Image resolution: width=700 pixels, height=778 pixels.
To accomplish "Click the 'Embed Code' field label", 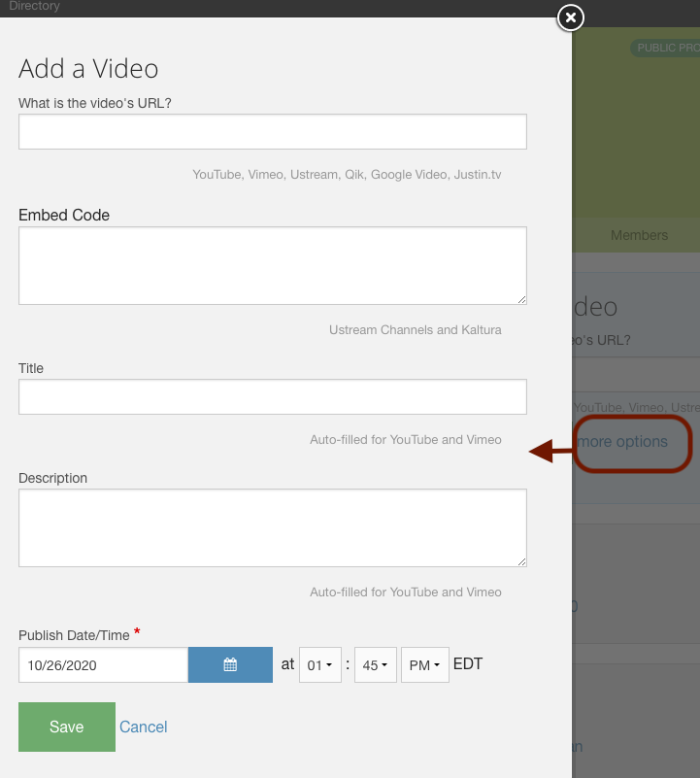I will 64,215.
